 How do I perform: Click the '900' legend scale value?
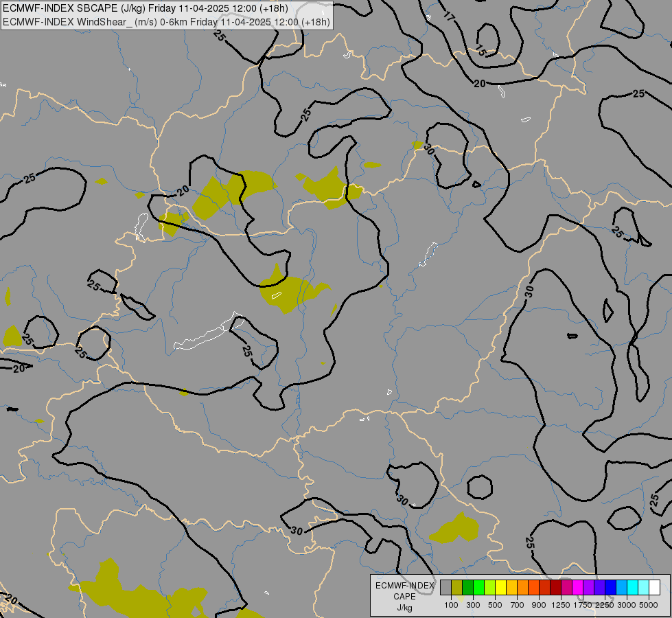[x=539, y=605]
